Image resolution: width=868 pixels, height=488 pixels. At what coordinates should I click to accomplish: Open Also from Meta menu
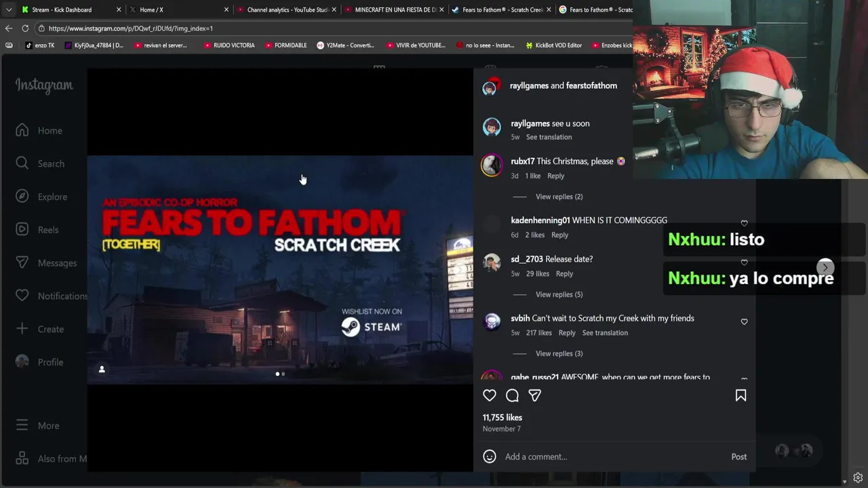coord(51,459)
